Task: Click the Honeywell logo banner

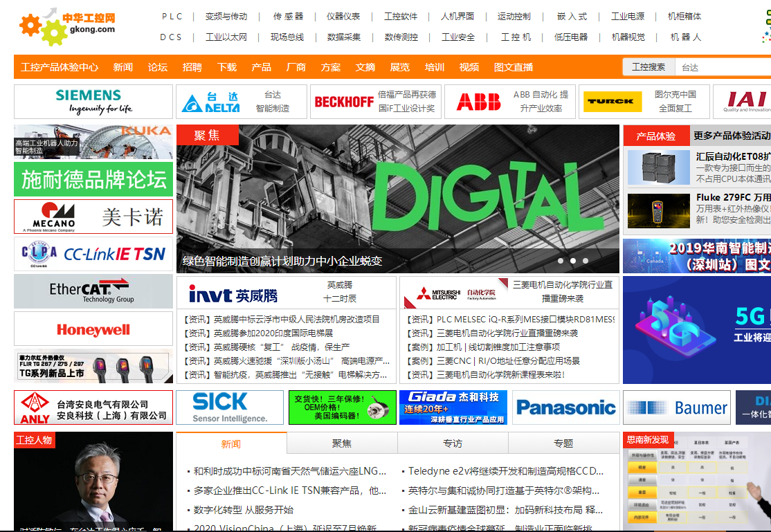Action: [93, 329]
